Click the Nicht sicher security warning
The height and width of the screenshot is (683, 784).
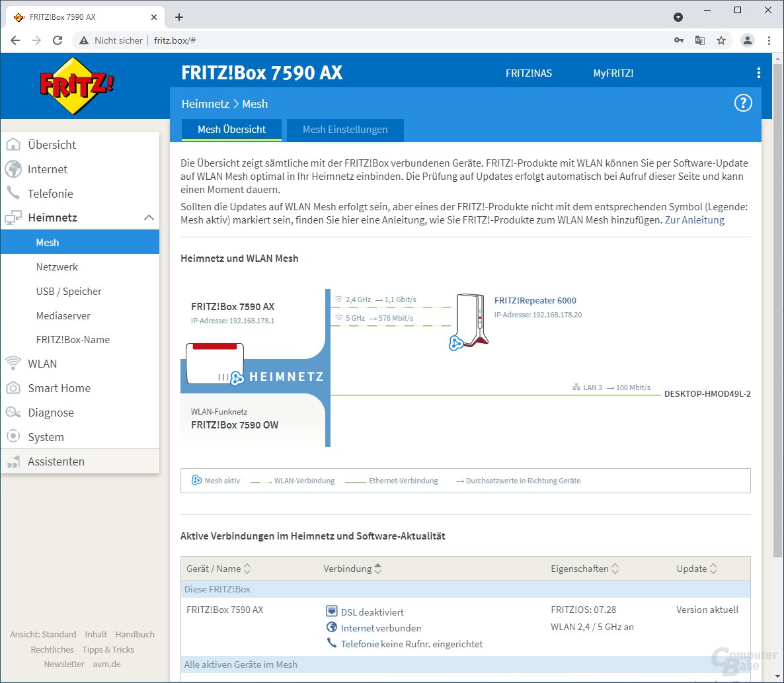click(111, 40)
